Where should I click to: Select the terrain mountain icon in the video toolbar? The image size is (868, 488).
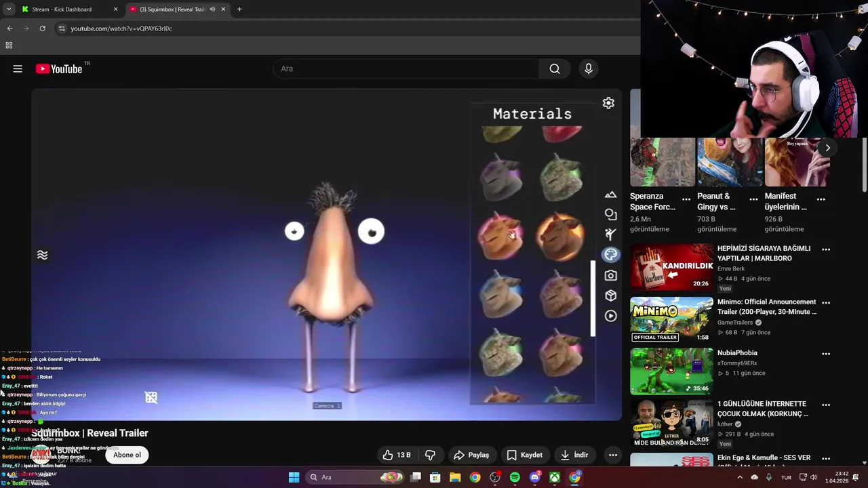610,195
